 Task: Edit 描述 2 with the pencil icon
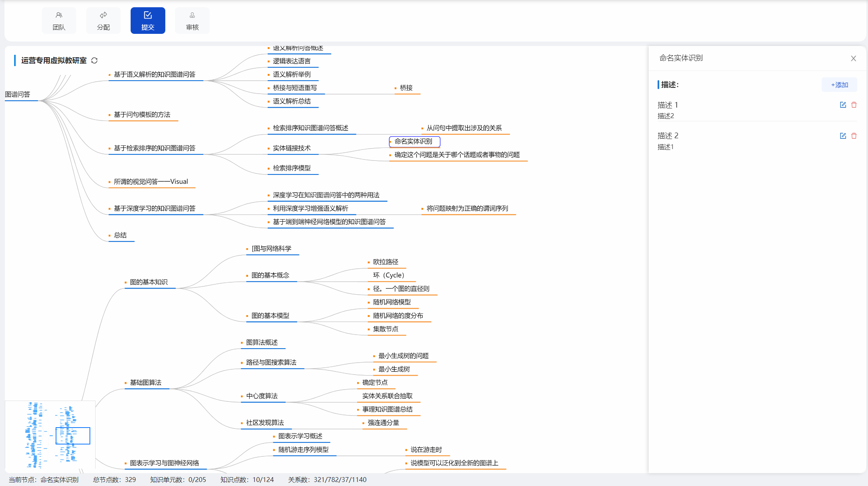click(843, 136)
